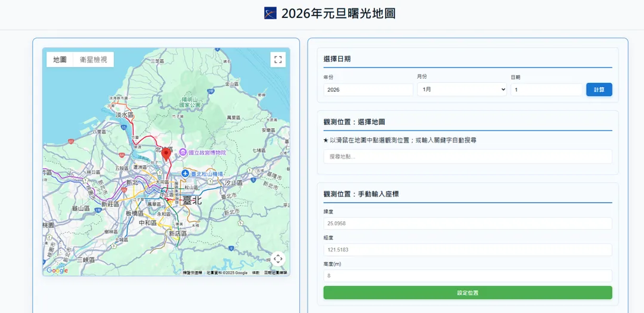Click the Taipei Songshan Airport icon
The width and height of the screenshot is (644, 313).
(x=185, y=173)
